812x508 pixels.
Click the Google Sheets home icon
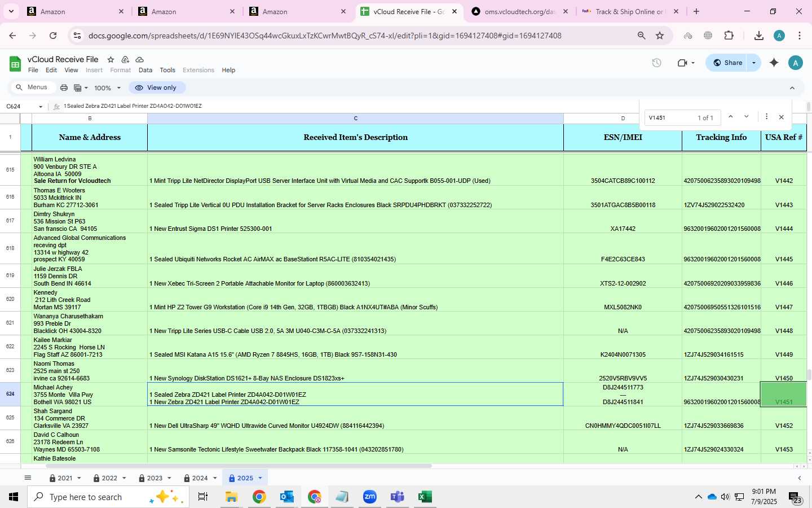point(15,64)
